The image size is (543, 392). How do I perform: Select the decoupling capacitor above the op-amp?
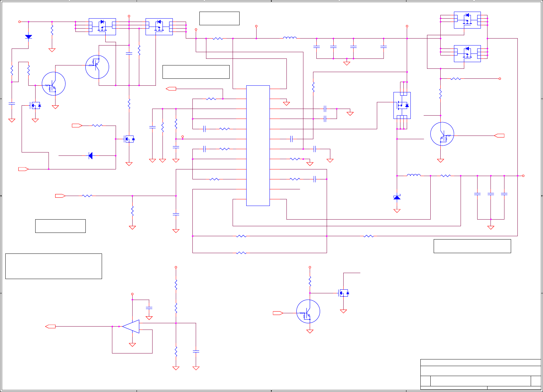coord(149,308)
